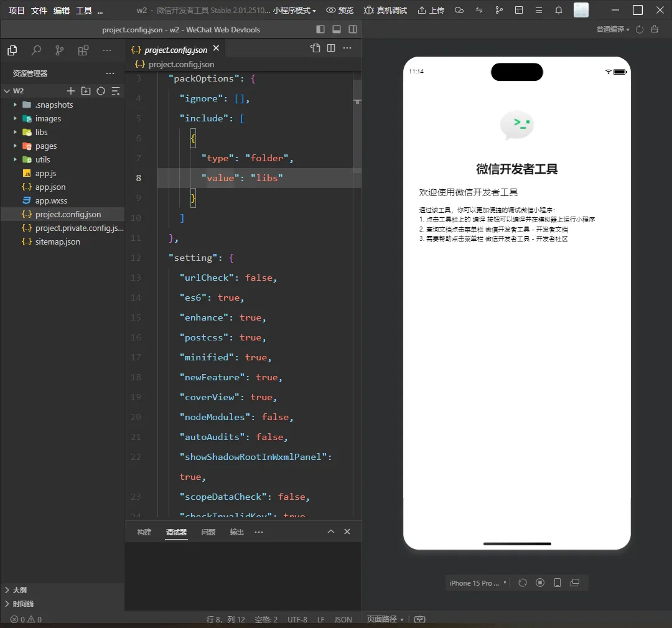Open the Search magnifier in the sidebar

[x=37, y=50]
